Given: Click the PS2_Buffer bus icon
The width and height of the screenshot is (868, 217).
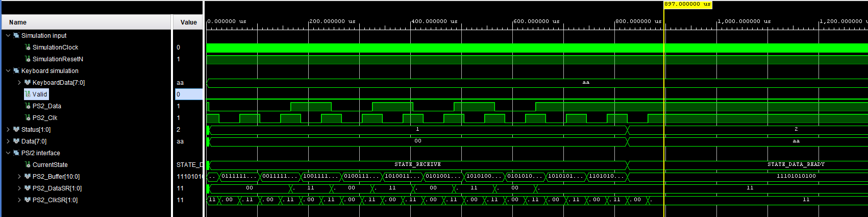Looking at the screenshot, I should tap(28, 176).
